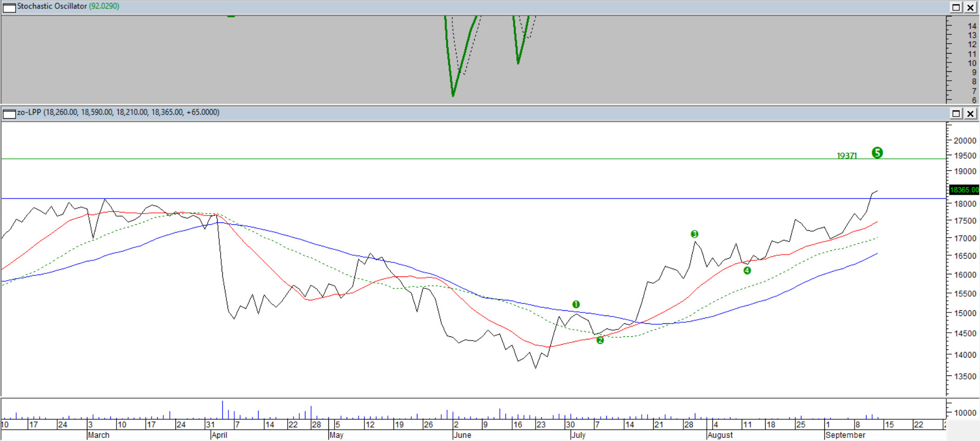Click the large wave marker 5

[x=877, y=153]
